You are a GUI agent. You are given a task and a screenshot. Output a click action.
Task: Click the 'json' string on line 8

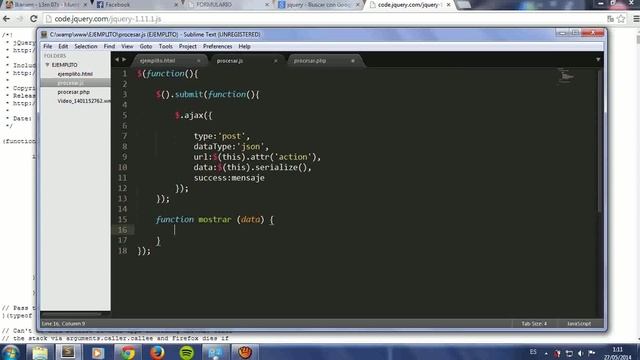250,147
